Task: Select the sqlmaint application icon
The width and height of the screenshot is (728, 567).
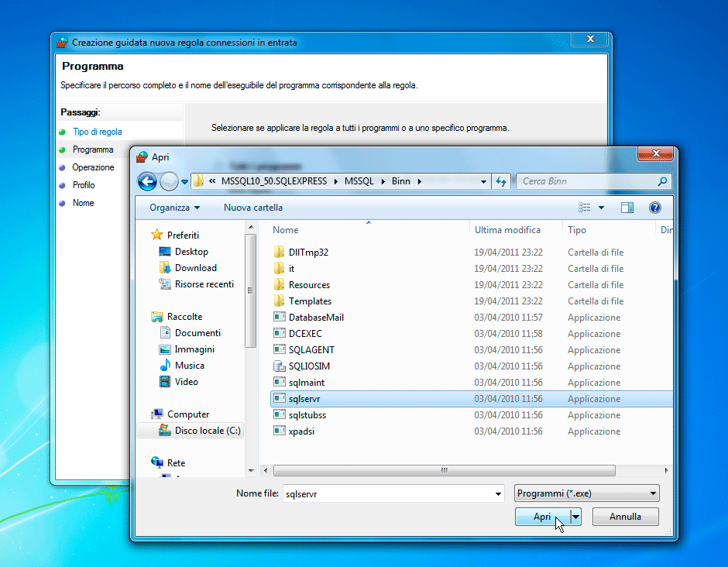Action: tap(279, 382)
